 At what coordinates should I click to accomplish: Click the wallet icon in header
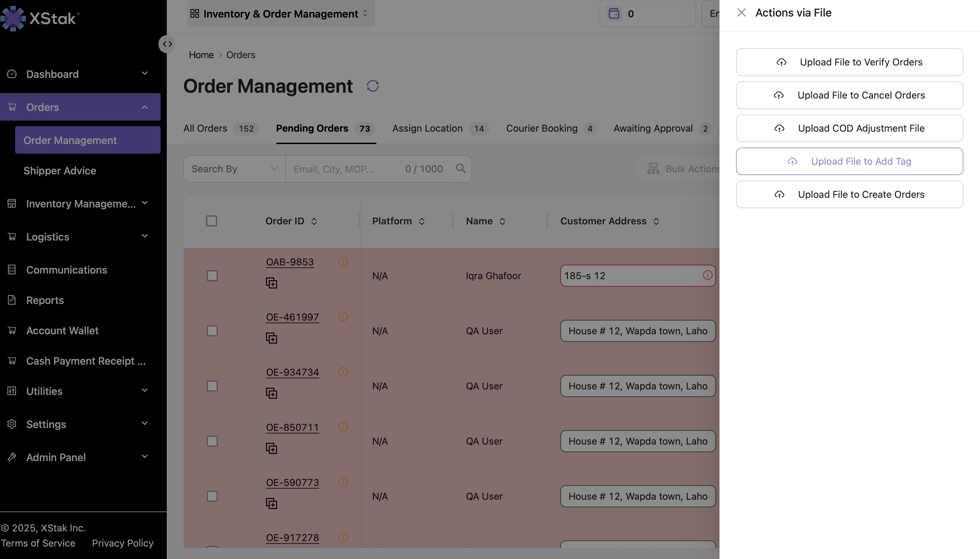point(614,14)
